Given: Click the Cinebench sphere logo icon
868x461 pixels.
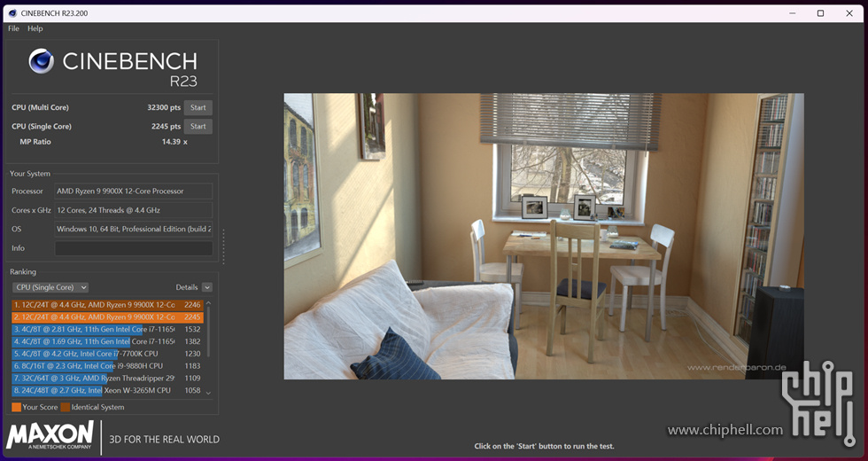Looking at the screenshot, I should pos(41,61).
